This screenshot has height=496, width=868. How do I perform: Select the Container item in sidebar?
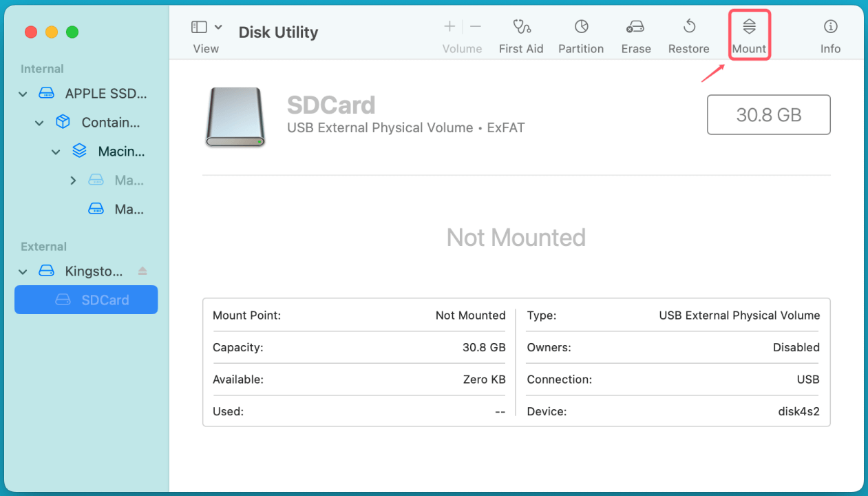(x=110, y=122)
